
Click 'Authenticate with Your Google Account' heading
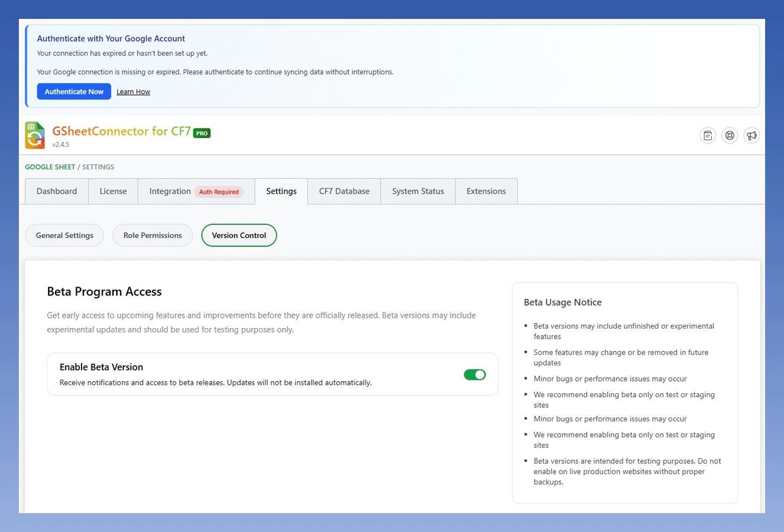(111, 39)
